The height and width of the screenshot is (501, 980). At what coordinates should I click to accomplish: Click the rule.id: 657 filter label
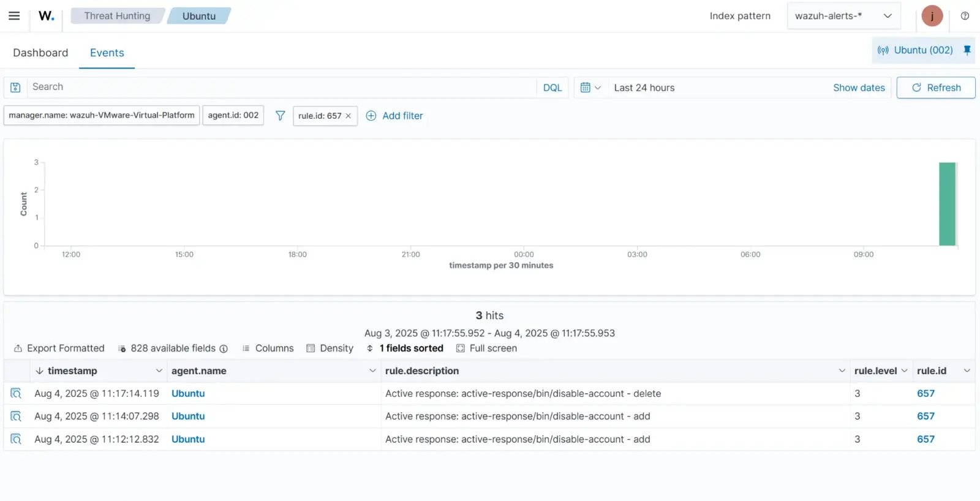pos(320,116)
